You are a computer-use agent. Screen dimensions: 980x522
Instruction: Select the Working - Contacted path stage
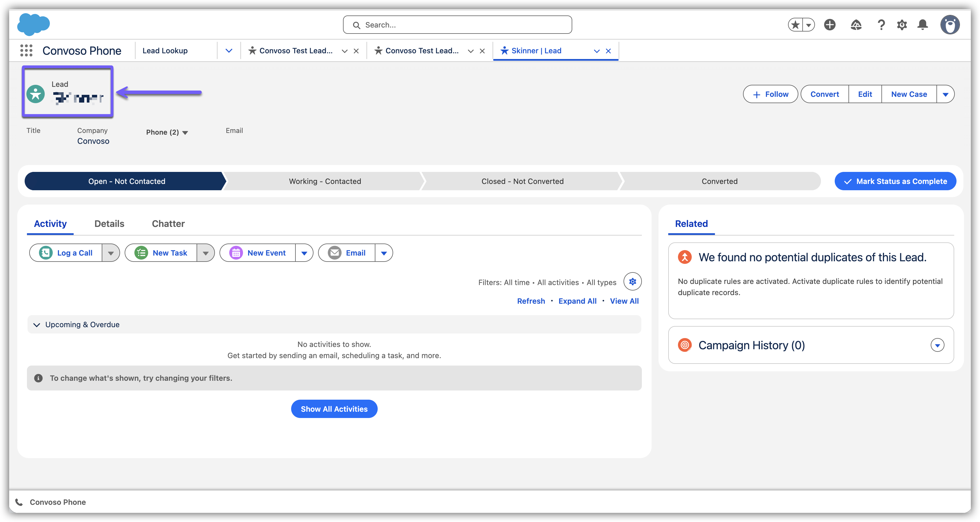(x=325, y=181)
